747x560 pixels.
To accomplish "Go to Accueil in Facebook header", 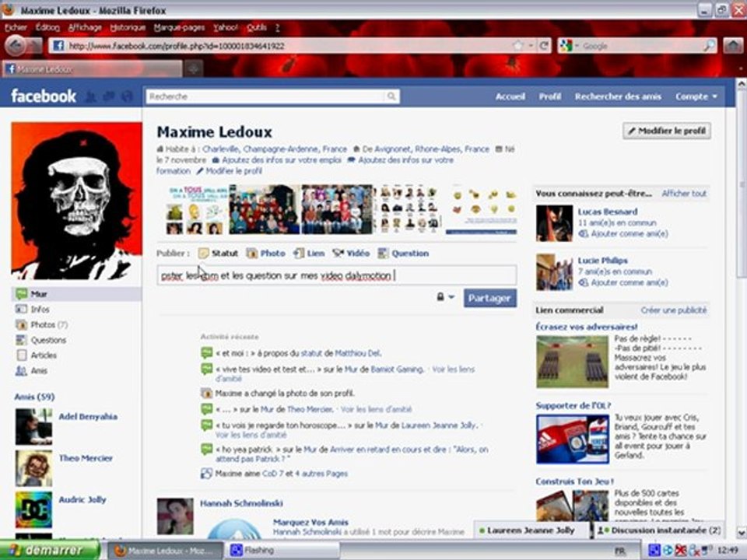I will coord(510,96).
